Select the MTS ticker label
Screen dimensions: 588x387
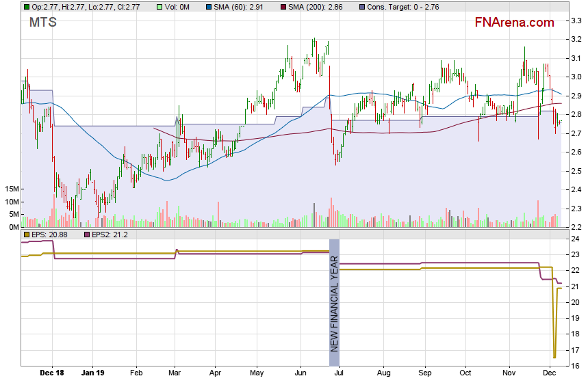42,23
